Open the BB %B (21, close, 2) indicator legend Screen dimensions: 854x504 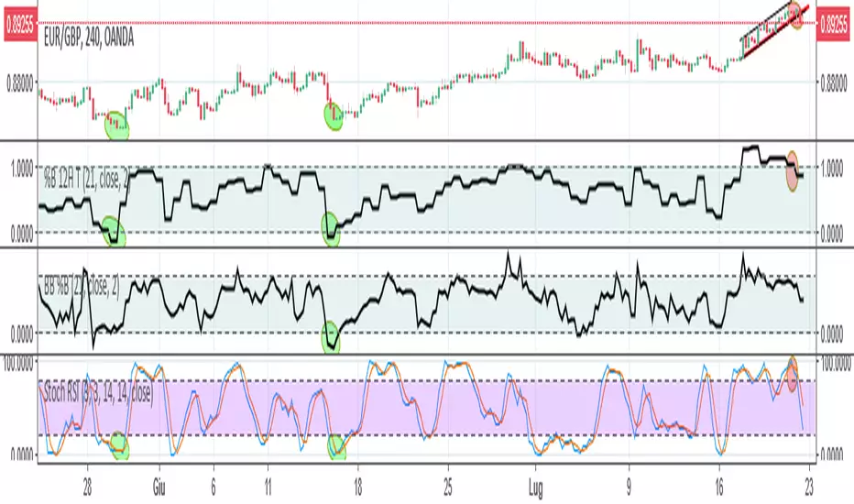tap(82, 286)
